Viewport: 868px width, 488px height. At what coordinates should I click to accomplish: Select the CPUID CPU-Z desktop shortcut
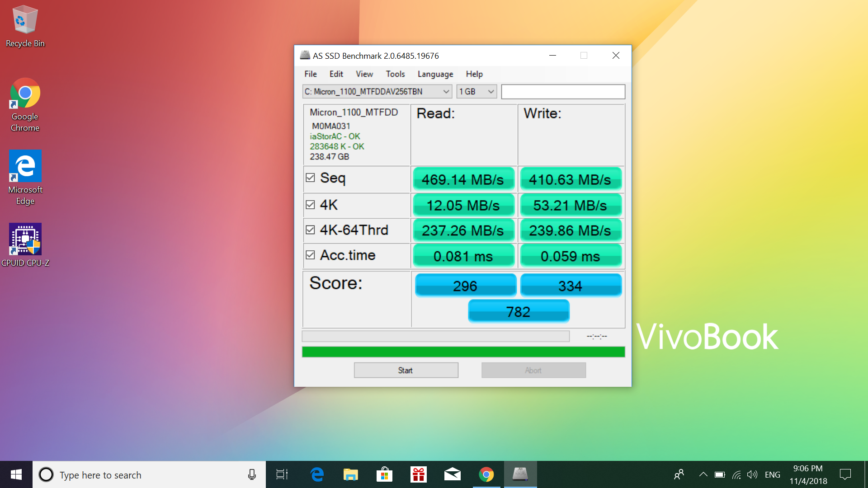point(25,245)
